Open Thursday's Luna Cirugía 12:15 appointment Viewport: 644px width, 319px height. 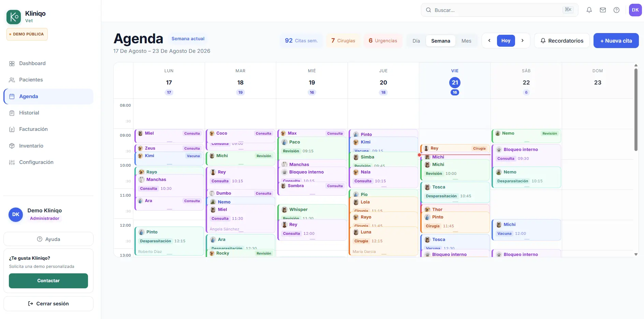[384, 241]
